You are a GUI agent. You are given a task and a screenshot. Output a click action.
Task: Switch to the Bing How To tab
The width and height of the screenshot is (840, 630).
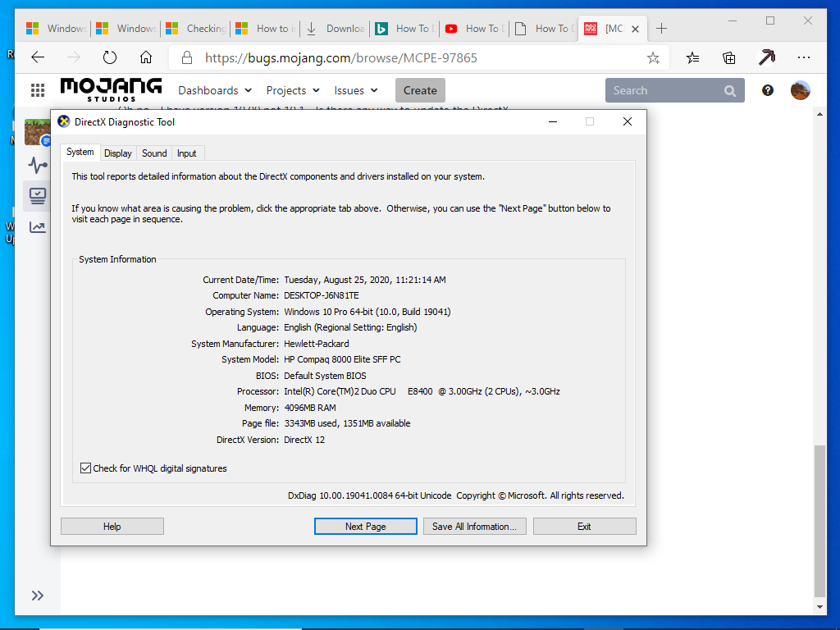tap(404, 29)
